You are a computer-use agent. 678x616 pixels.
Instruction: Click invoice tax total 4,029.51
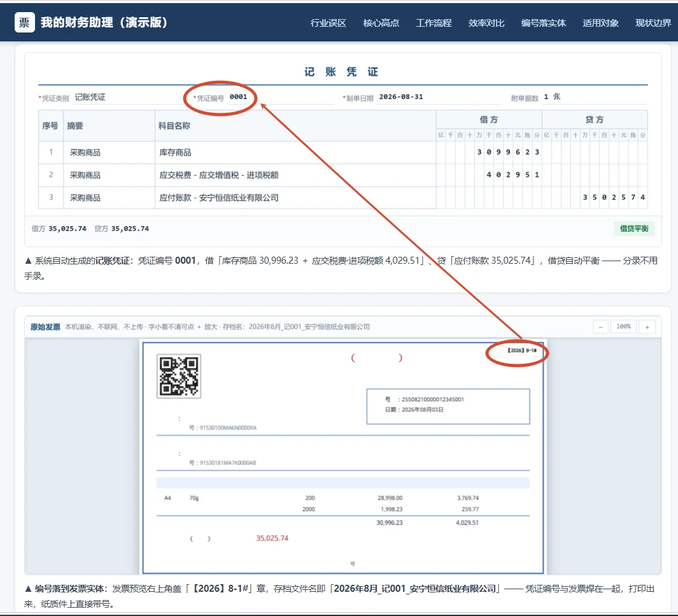pyautogui.click(x=467, y=522)
